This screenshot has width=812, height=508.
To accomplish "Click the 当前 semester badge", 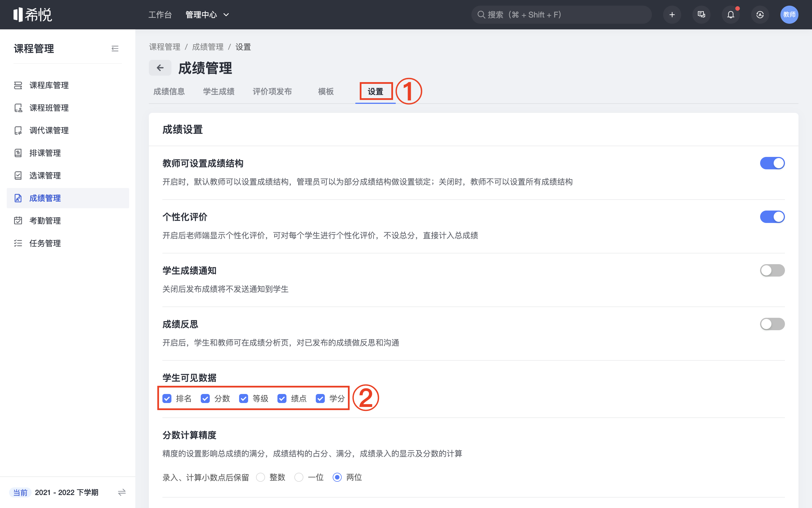I will pos(20,492).
